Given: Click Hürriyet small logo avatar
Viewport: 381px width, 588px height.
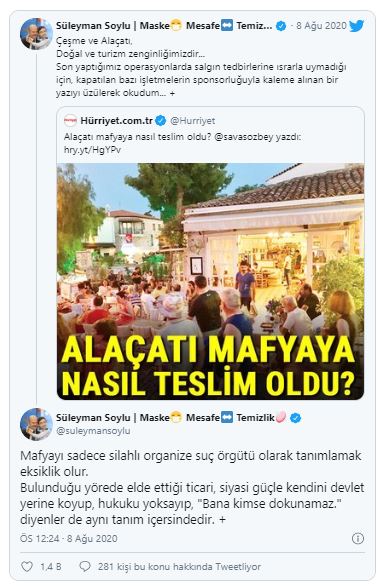Looking at the screenshot, I should pos(70,121).
